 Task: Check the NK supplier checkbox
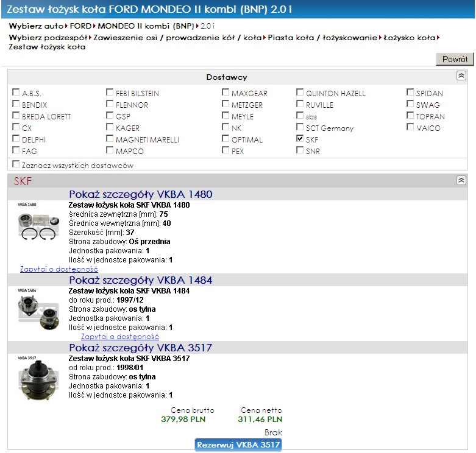[x=226, y=127]
